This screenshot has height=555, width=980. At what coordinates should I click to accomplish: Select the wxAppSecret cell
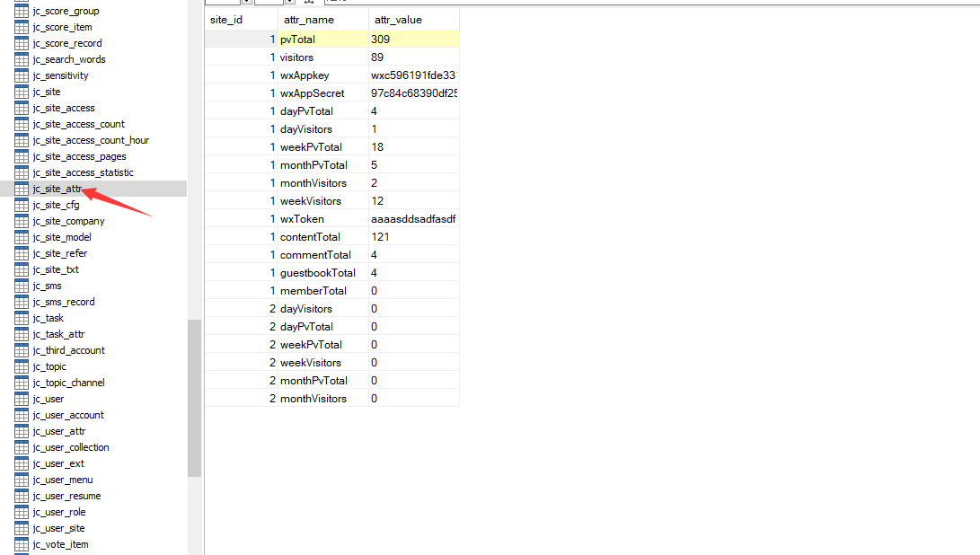coord(323,93)
